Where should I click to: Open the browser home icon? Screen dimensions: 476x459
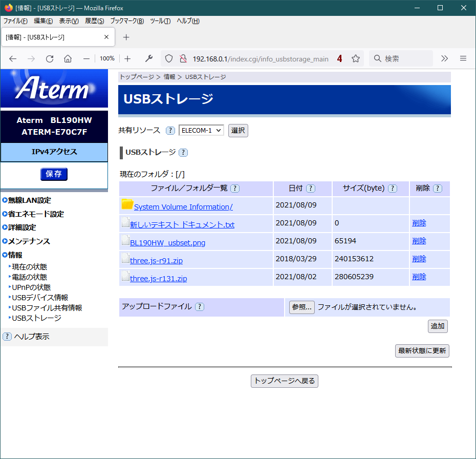[68, 58]
